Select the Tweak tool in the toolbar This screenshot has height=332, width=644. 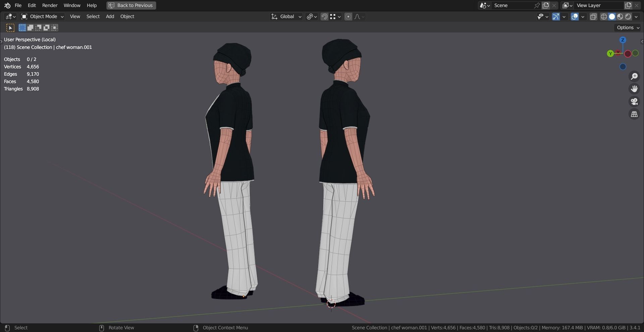coord(10,27)
